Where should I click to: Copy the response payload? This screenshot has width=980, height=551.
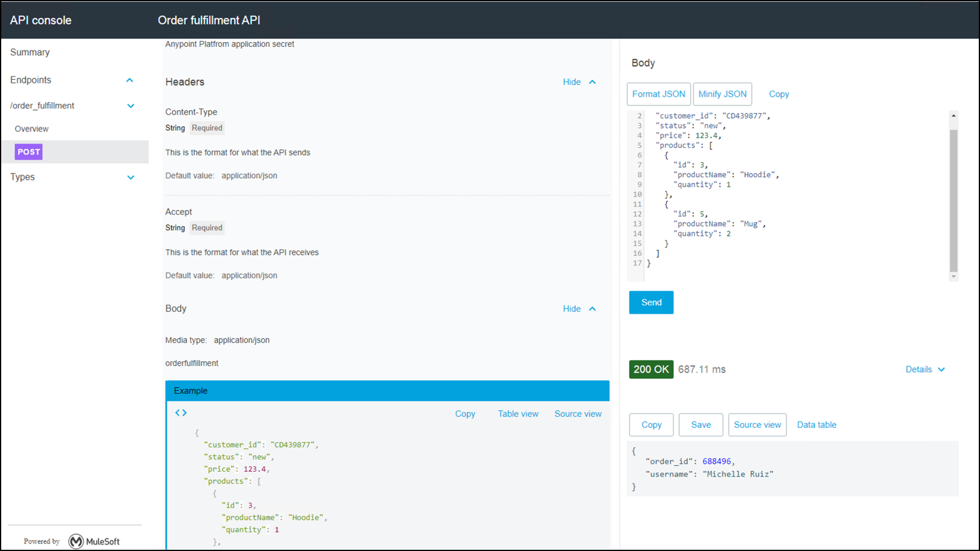[651, 425]
